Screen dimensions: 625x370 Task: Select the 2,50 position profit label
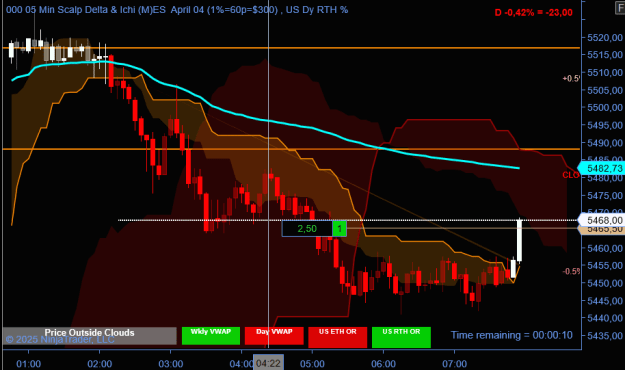[307, 229]
